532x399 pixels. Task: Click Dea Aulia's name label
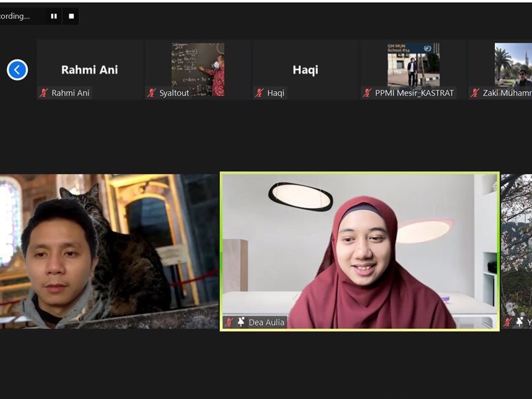tap(269, 322)
